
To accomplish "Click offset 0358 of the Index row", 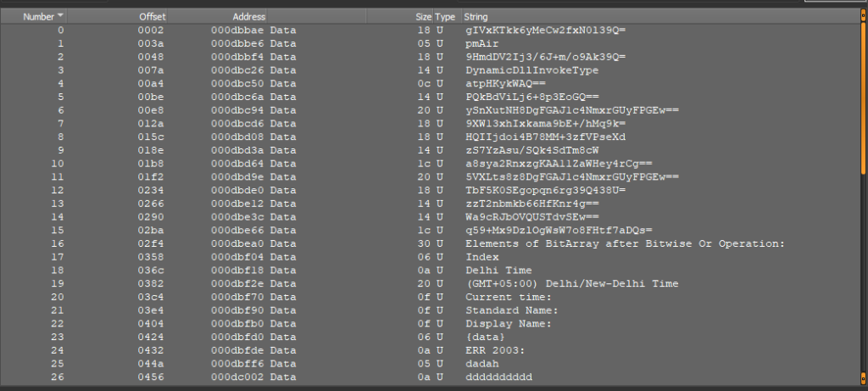I will pyautogui.click(x=153, y=257).
